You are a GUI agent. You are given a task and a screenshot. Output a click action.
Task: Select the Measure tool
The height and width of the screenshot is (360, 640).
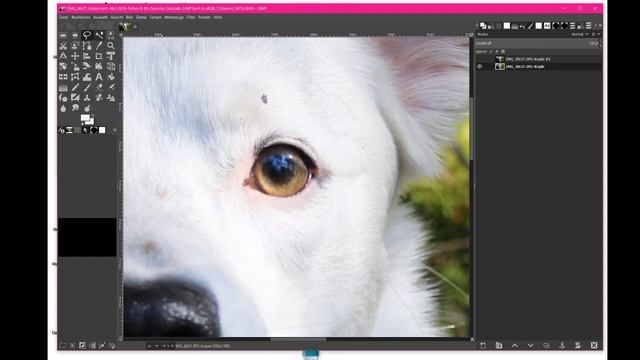63,56
